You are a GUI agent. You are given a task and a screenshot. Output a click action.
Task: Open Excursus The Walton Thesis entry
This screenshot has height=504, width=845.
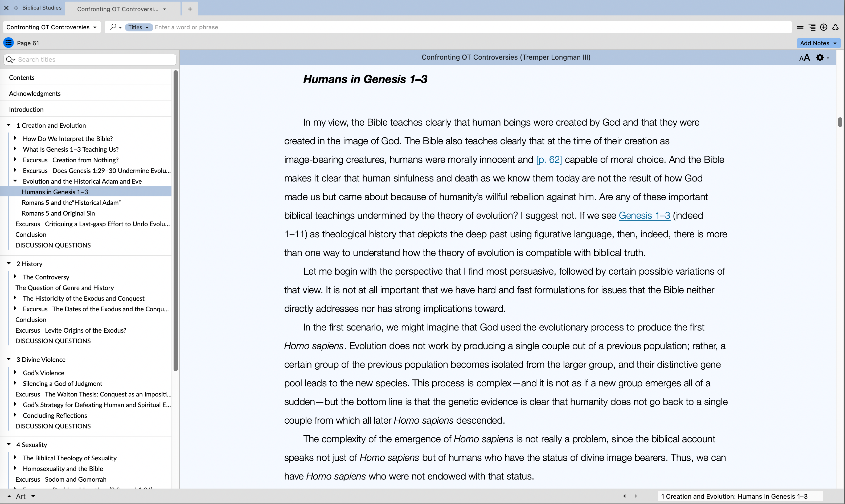click(x=93, y=394)
